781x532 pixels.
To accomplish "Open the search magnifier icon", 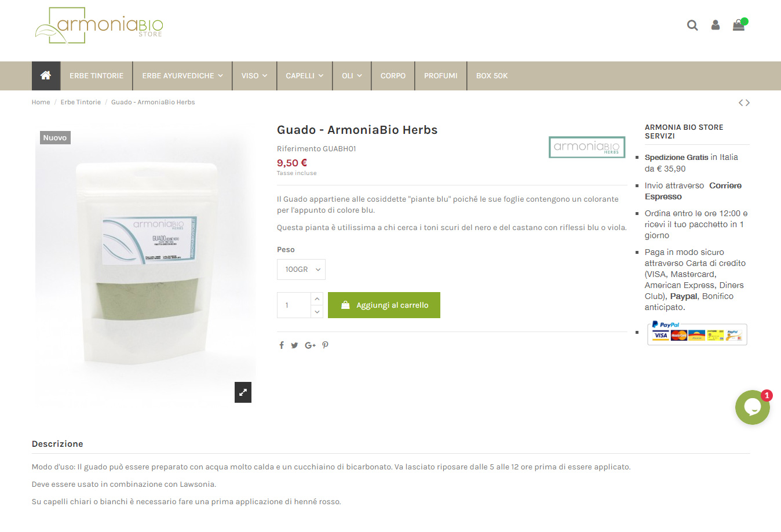I will [692, 25].
